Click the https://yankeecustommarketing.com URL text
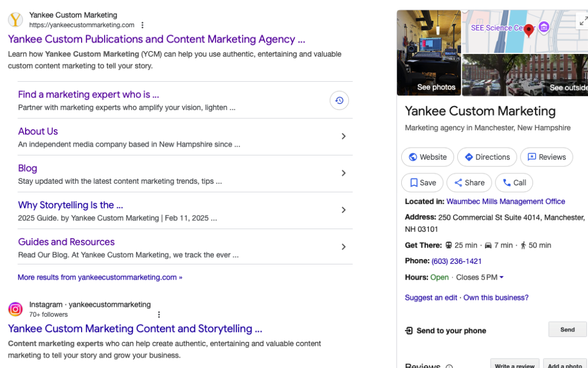The height and width of the screenshot is (368, 588). point(82,25)
